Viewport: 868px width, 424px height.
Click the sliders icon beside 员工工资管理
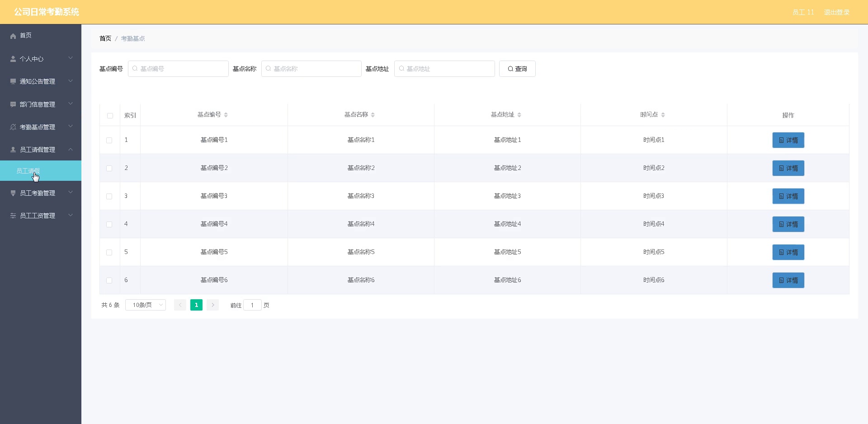pos(13,216)
